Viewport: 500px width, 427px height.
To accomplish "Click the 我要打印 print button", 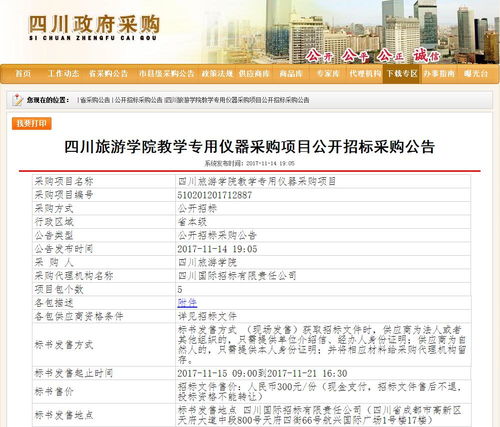I will click(x=32, y=123).
